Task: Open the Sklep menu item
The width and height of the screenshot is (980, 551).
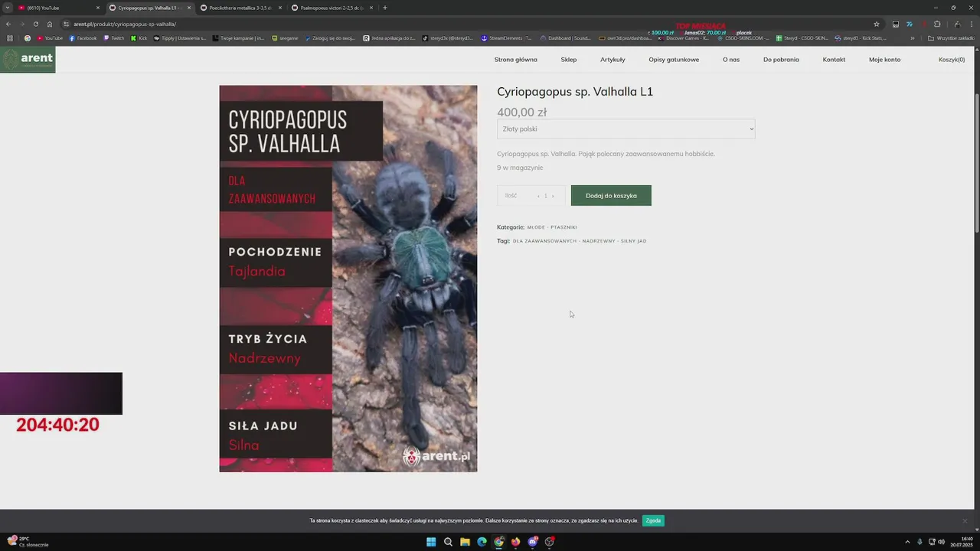Action: (569, 60)
